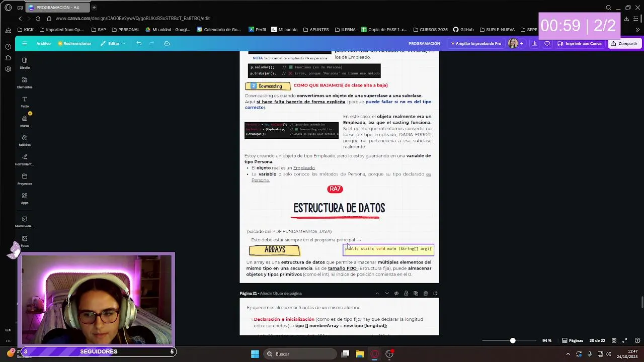
Task: Click the browser address bar URL
Action: [132, 19]
